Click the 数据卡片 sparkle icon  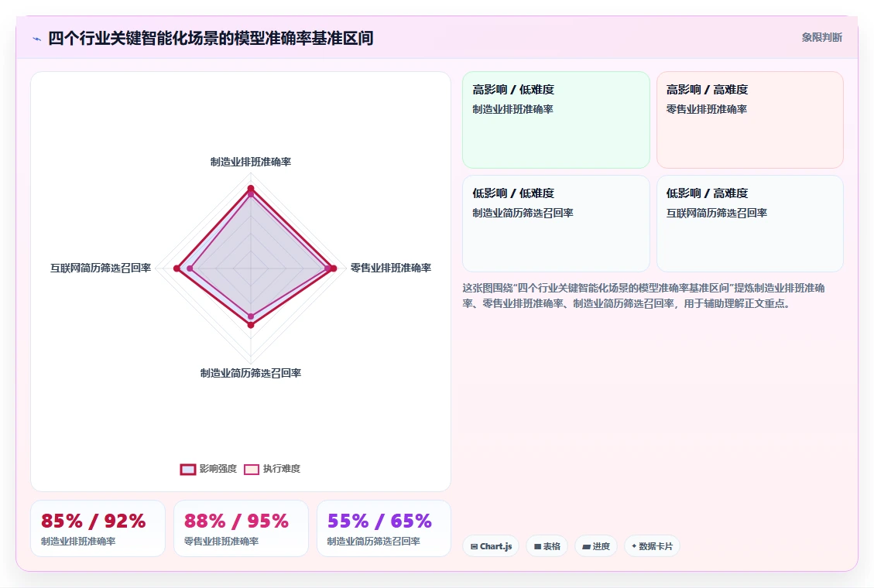coord(634,546)
